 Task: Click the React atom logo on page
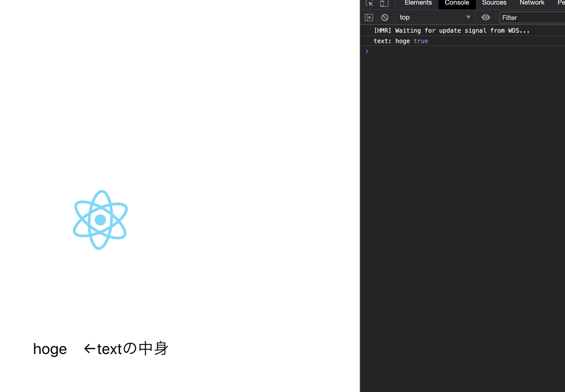click(100, 220)
